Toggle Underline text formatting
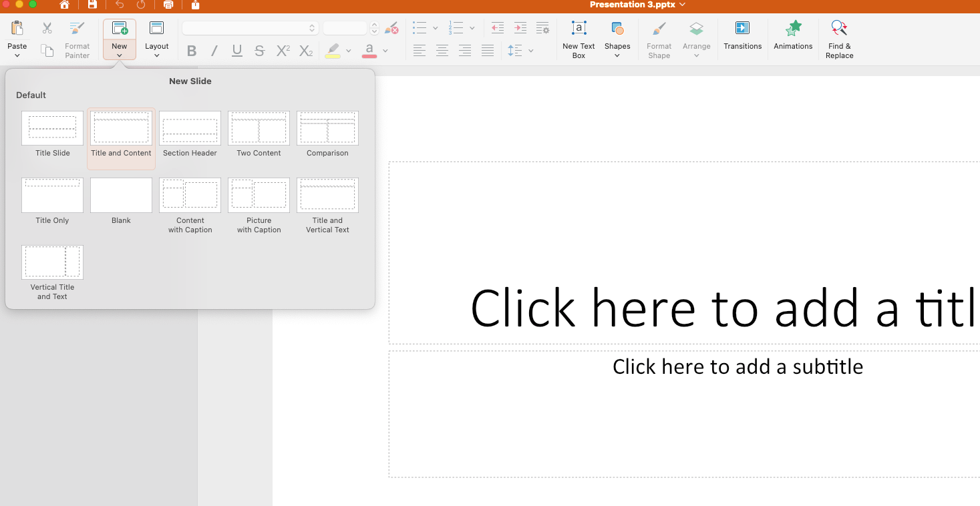The width and height of the screenshot is (980, 506). (237, 51)
